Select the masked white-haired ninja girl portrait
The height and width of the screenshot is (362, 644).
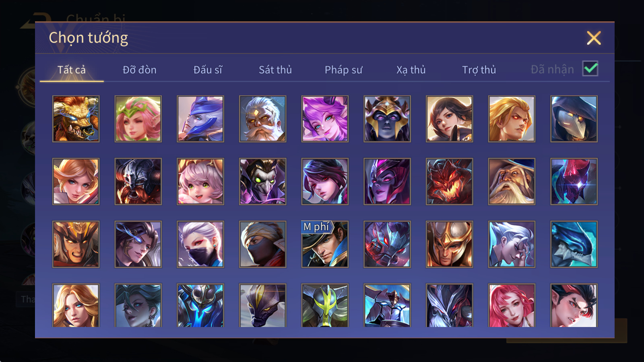200,244
